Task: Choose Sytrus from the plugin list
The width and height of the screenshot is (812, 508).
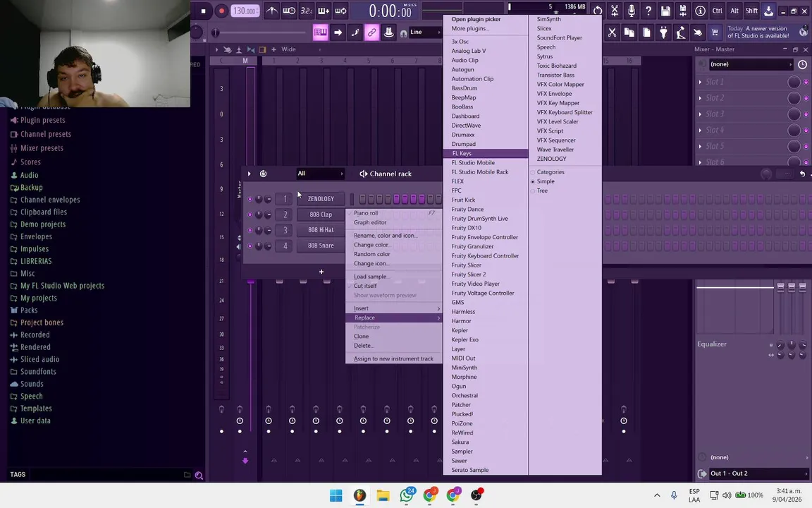Action: 545,56
